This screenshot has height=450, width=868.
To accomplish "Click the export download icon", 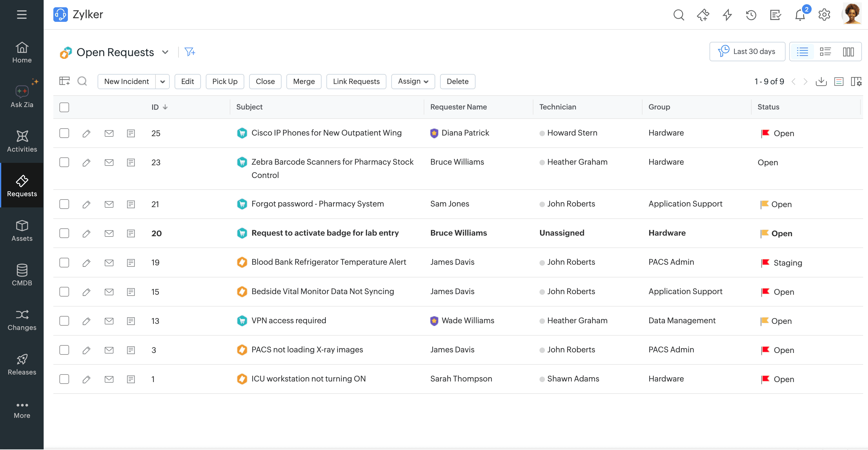I will [x=821, y=81].
